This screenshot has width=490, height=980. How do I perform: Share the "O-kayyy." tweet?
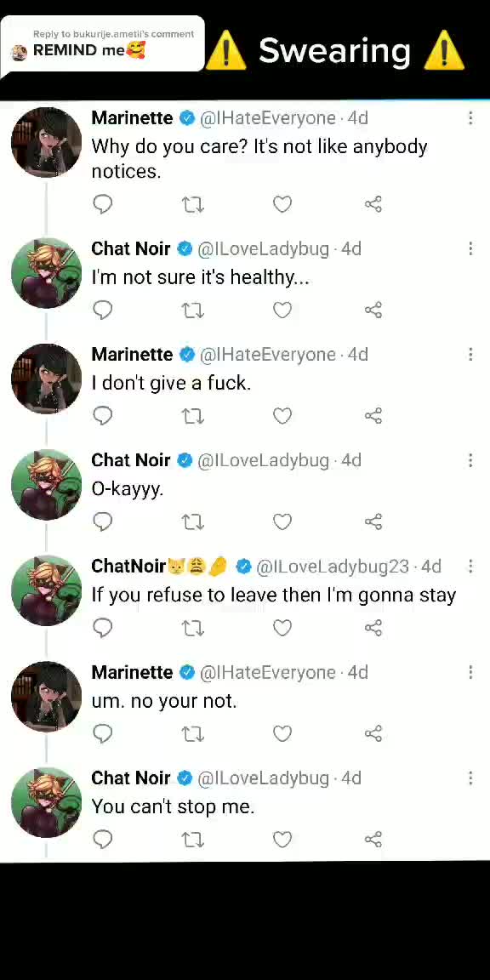coord(373,521)
